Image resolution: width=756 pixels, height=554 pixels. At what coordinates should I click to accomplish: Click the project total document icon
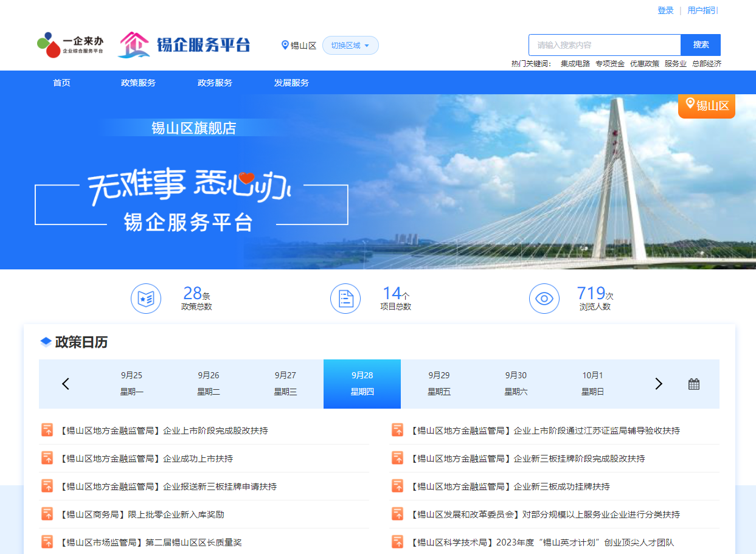point(345,299)
